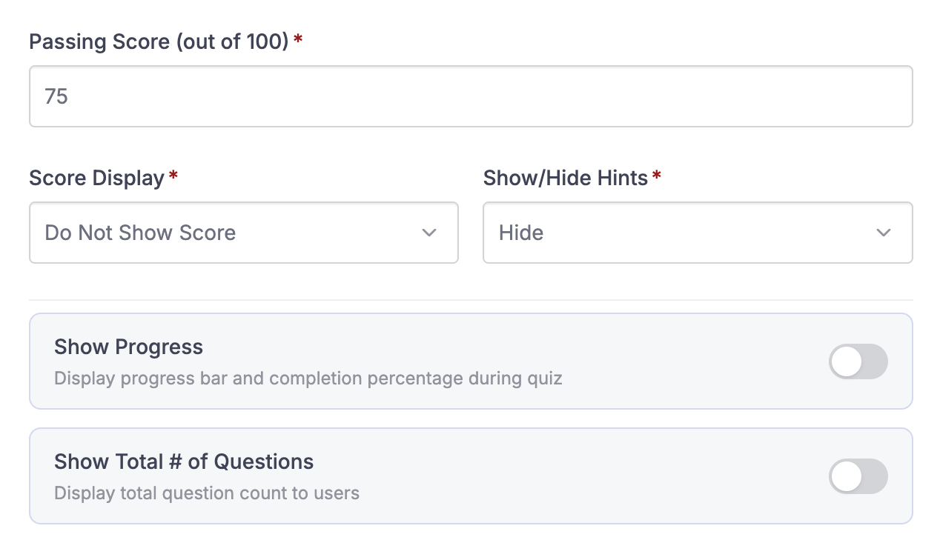Open the Score Display dropdown
Image resolution: width=940 pixels, height=560 pixels.
(x=244, y=233)
